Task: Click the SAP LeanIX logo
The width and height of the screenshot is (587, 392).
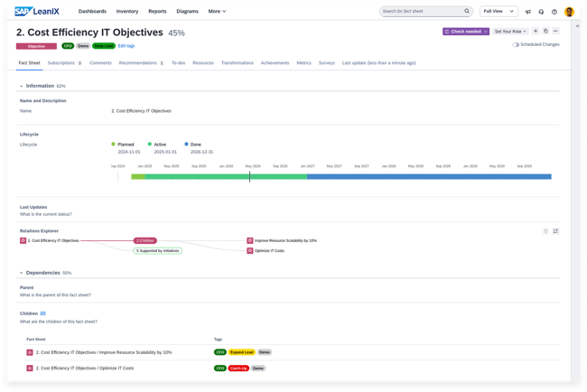Action: click(37, 11)
